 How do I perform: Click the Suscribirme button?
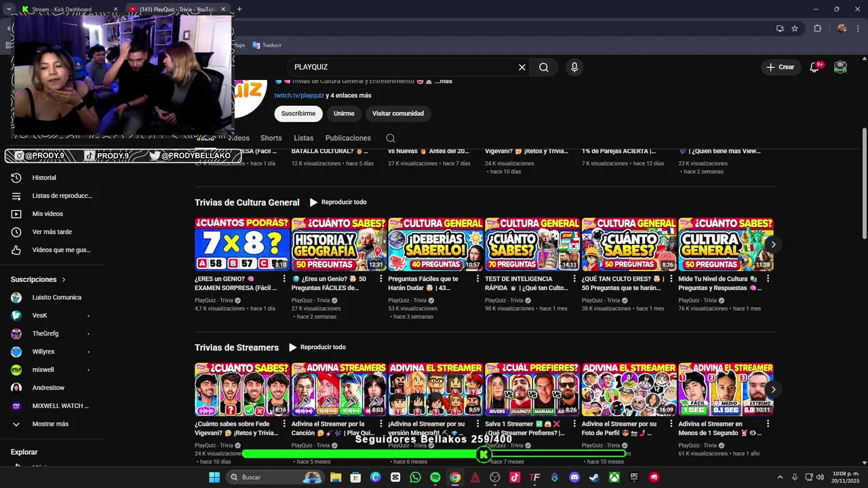(298, 114)
